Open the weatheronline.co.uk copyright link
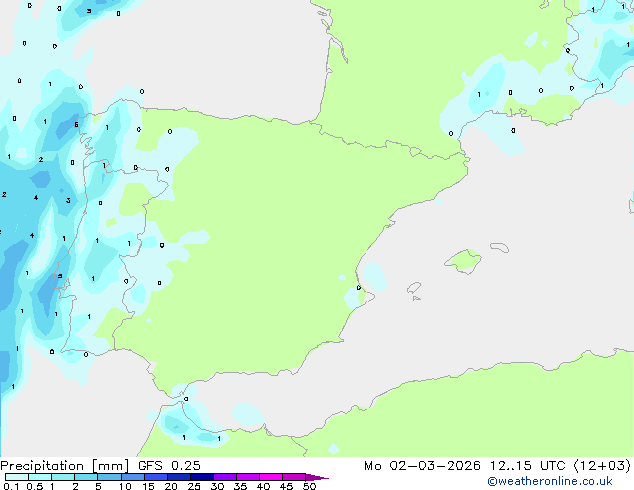This screenshot has width=634, height=490. pos(550,481)
